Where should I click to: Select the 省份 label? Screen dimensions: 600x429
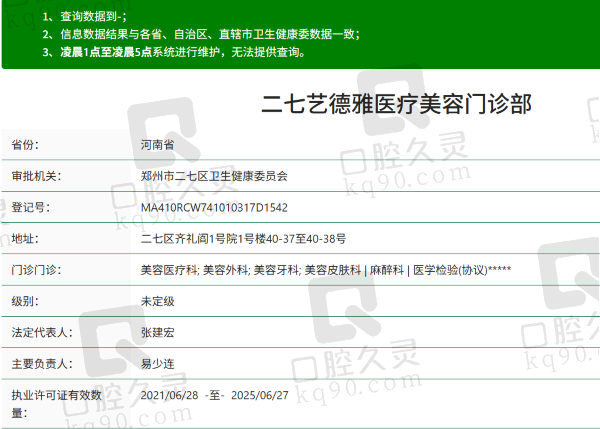[25, 145]
